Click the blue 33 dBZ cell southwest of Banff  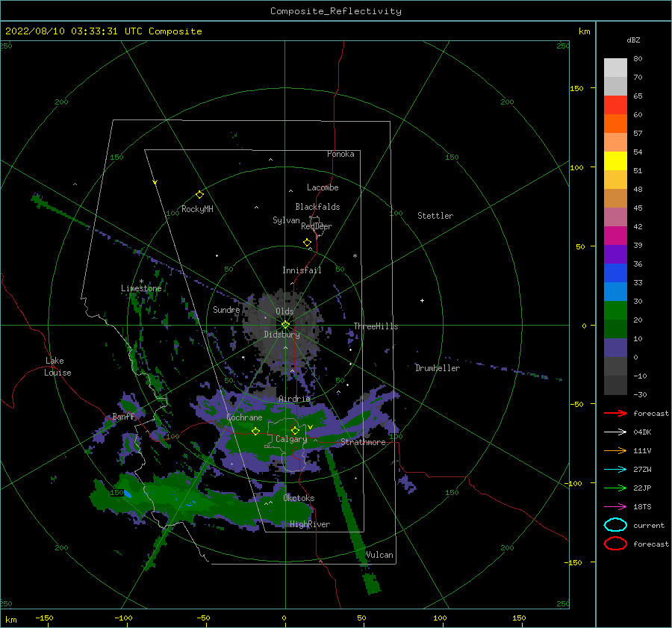pyautogui.click(x=128, y=494)
